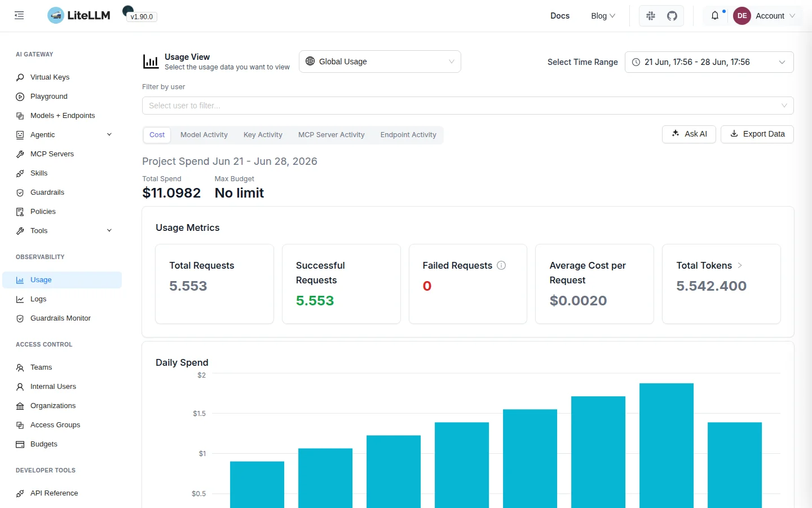Collapse the sidebar with the menu icon

click(x=19, y=15)
